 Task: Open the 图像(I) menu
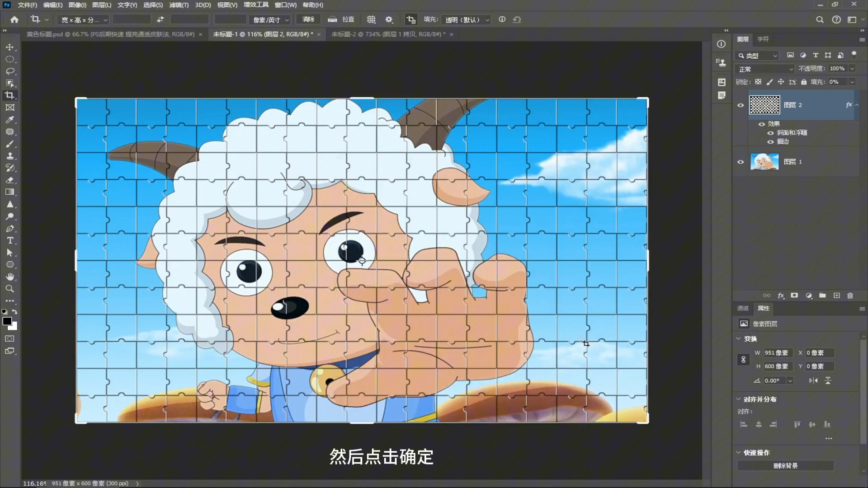click(77, 5)
